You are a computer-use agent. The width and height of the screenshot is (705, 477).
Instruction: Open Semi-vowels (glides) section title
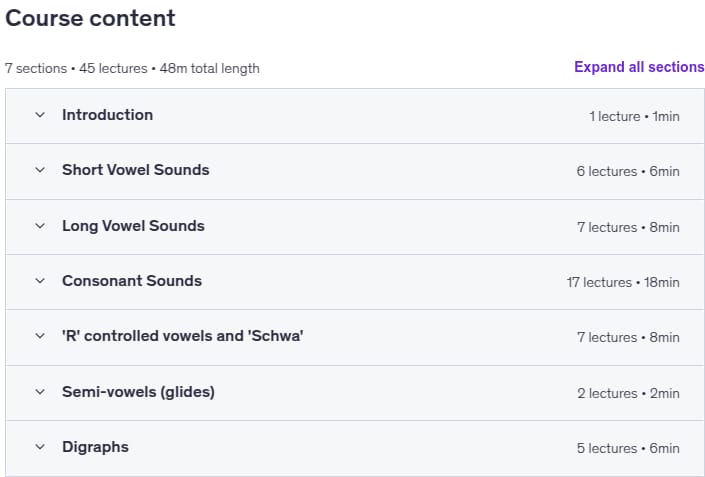pos(138,392)
